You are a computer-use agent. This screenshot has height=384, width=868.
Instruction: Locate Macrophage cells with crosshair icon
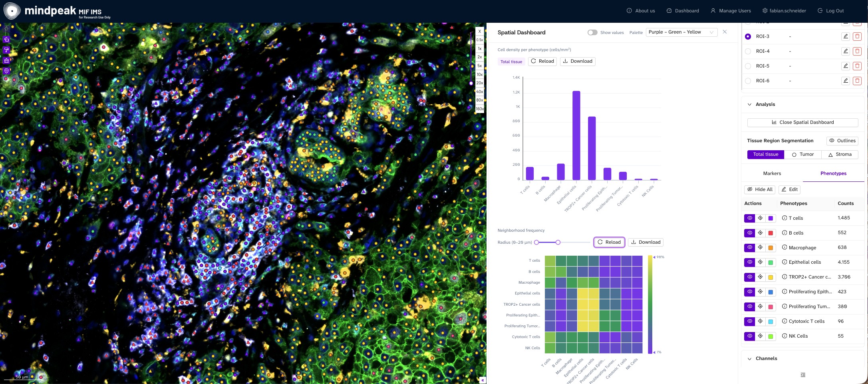coord(760,248)
